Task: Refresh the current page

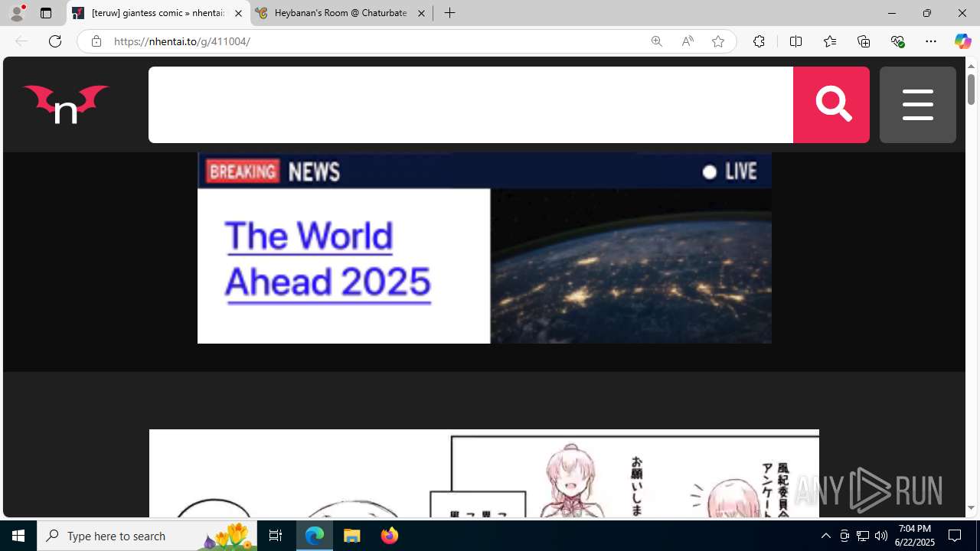Action: (55, 41)
